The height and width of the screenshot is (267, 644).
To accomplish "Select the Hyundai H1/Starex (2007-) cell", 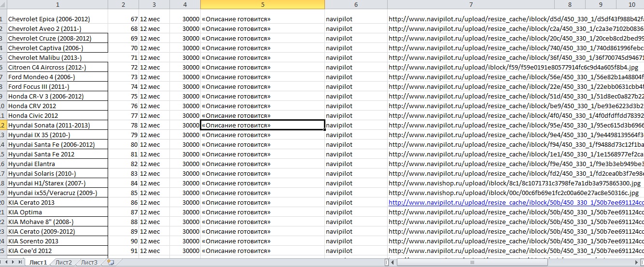I will 57,183.
